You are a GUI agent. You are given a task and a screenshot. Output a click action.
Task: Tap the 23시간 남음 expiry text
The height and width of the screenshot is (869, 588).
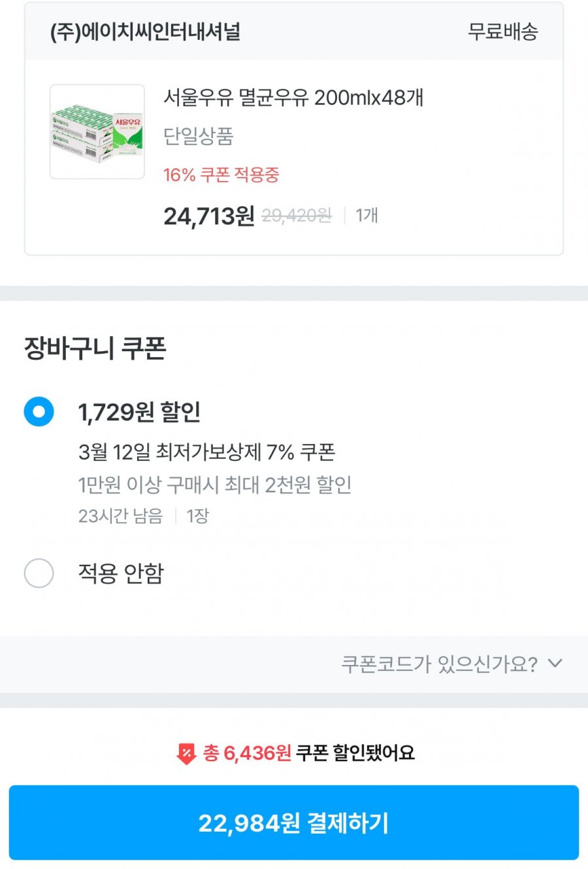(x=120, y=516)
